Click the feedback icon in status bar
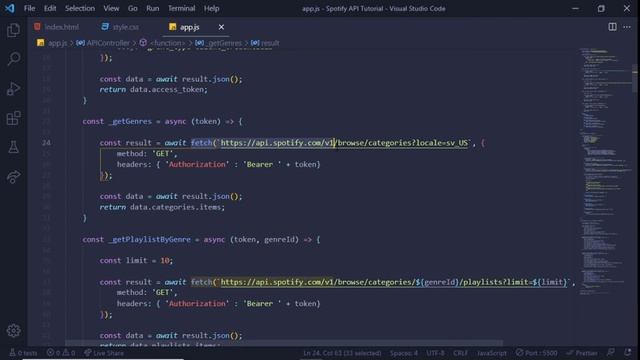640x360 pixels. tap(611, 353)
